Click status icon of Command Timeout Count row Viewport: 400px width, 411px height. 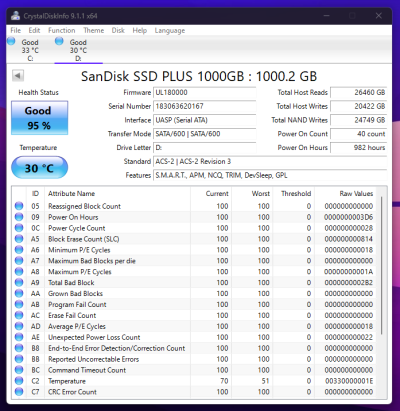(x=19, y=370)
